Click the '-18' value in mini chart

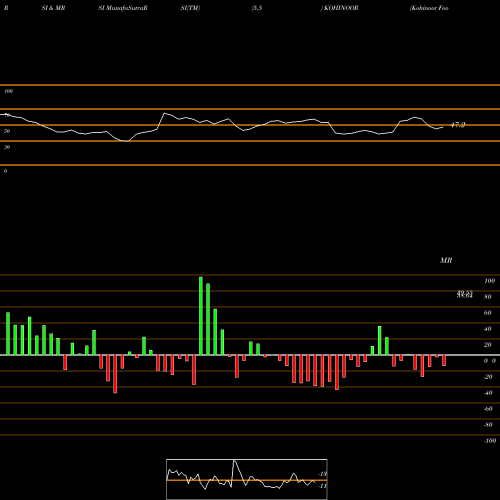(x=323, y=474)
